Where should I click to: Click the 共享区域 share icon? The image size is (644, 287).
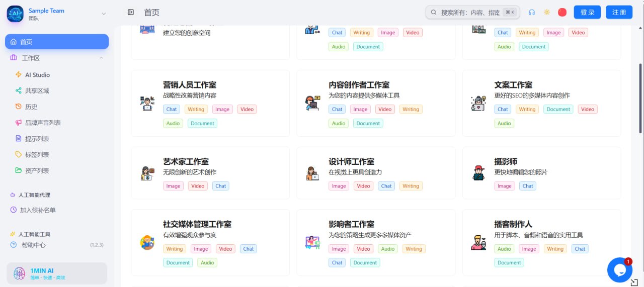coord(19,91)
